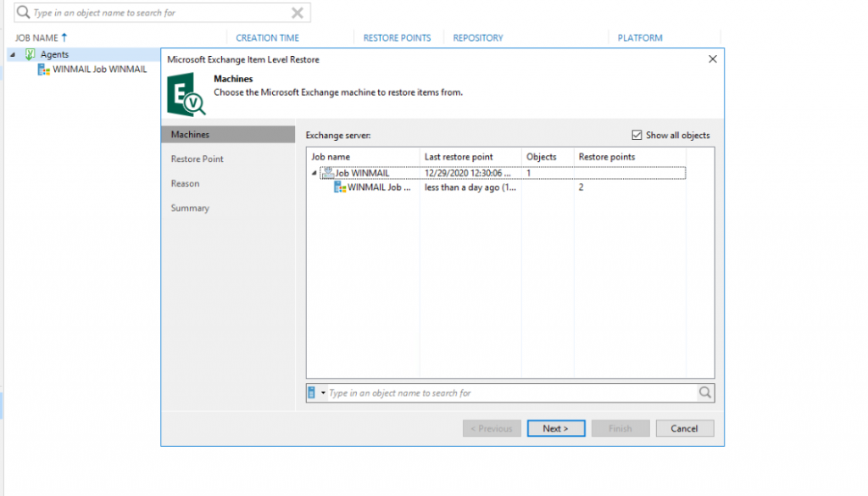Select the Restore Point wizard step
This screenshot has height=496, width=868.
pyautogui.click(x=198, y=159)
